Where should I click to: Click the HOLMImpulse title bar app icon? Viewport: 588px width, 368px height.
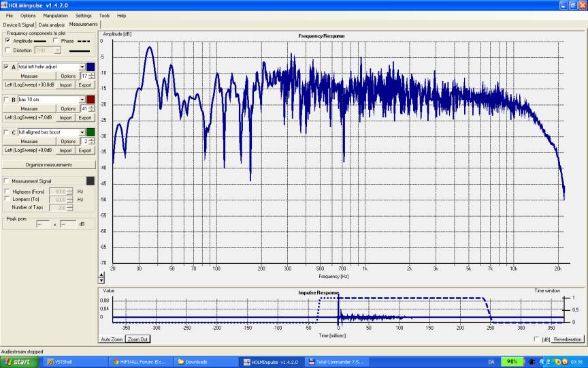coord(4,5)
